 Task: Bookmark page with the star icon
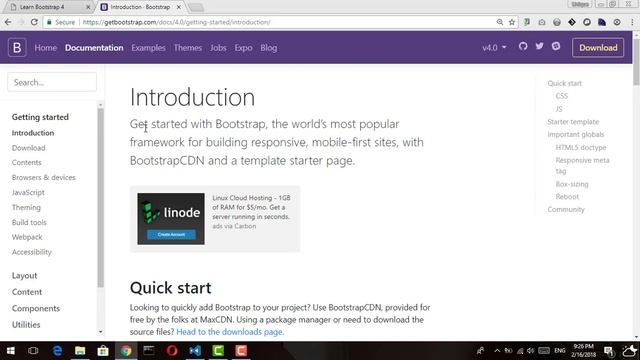[x=512, y=22]
